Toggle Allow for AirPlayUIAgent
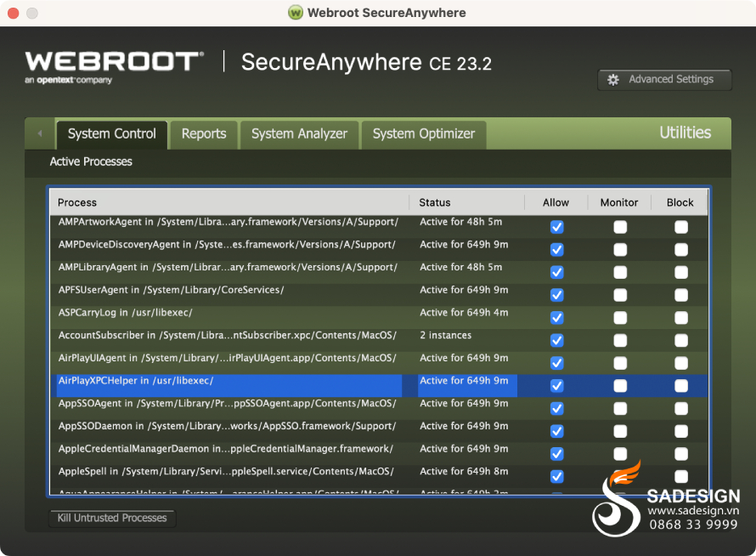Image resolution: width=756 pixels, height=556 pixels. [557, 363]
